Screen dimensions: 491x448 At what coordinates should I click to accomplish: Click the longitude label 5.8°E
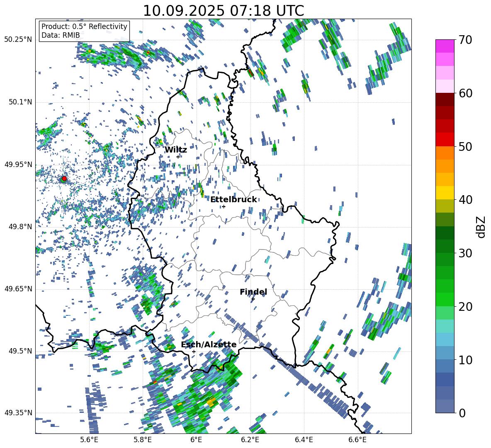click(x=143, y=440)
